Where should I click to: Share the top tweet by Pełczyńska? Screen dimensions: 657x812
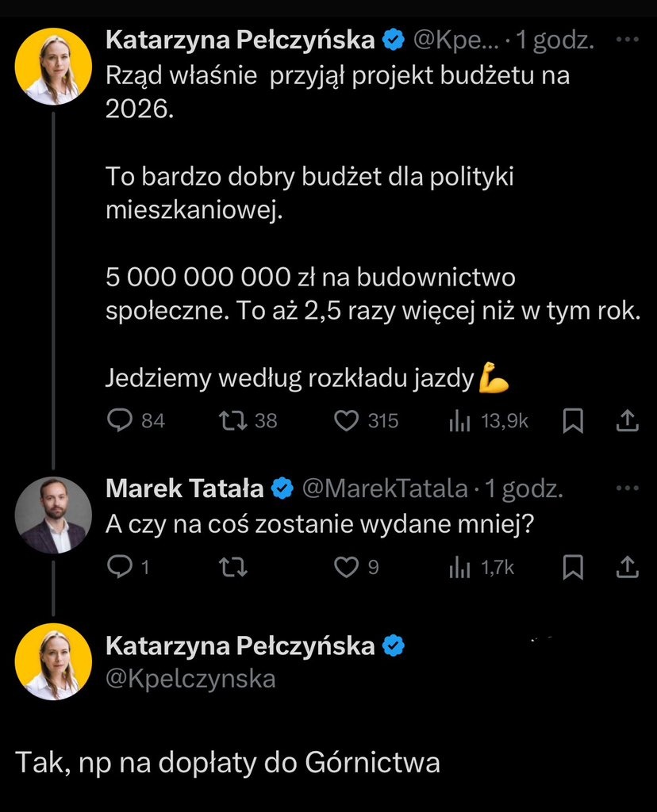[x=627, y=421]
